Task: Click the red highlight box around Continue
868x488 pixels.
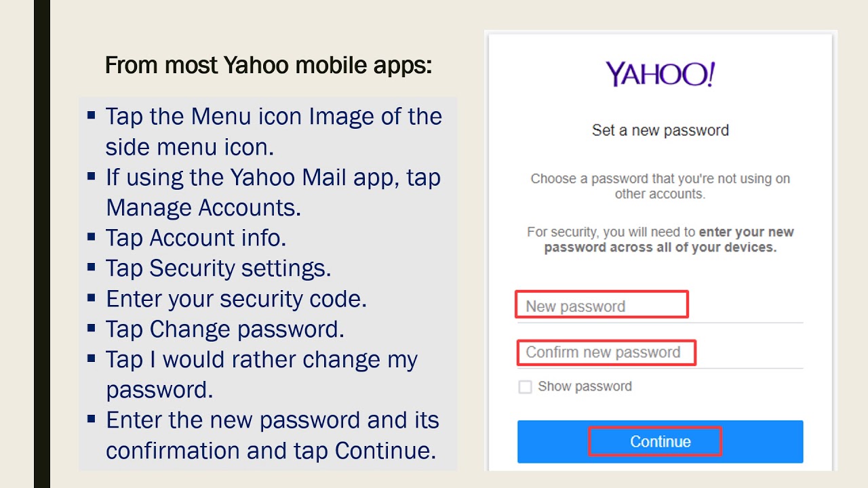Action: pos(654,441)
